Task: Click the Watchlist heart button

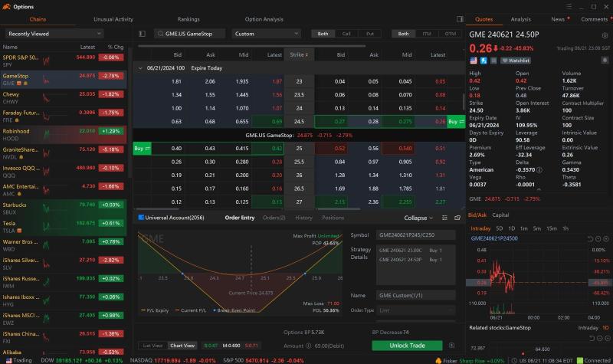Action: 516,60
